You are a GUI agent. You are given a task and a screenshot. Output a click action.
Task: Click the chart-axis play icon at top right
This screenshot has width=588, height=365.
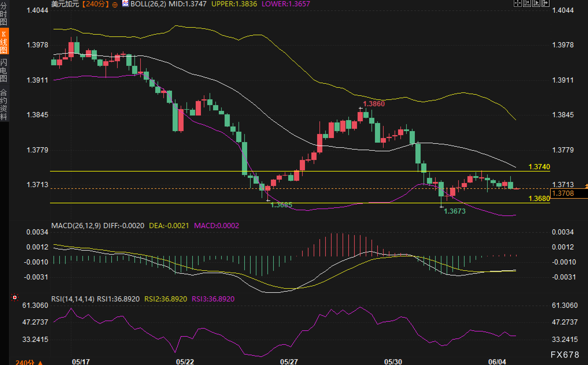click(x=536, y=3)
